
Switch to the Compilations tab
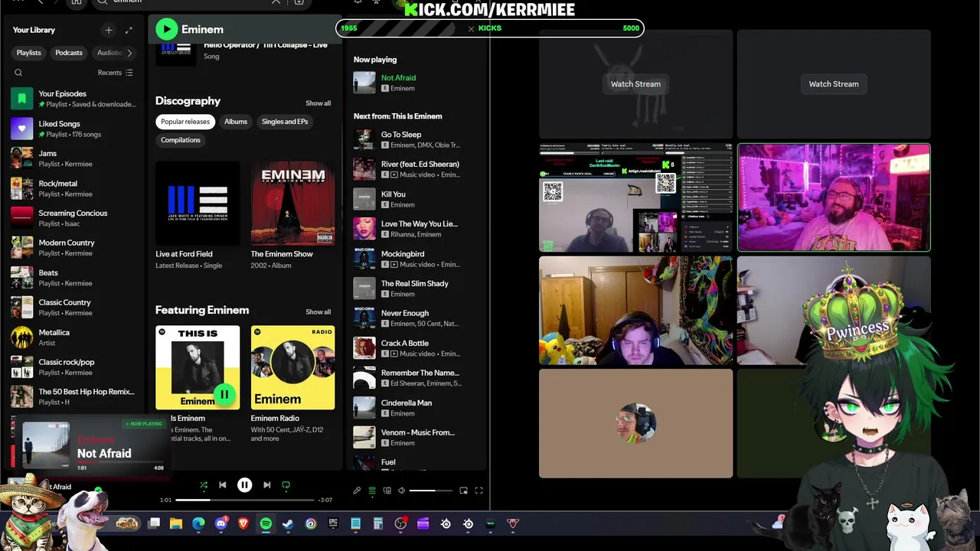click(181, 140)
